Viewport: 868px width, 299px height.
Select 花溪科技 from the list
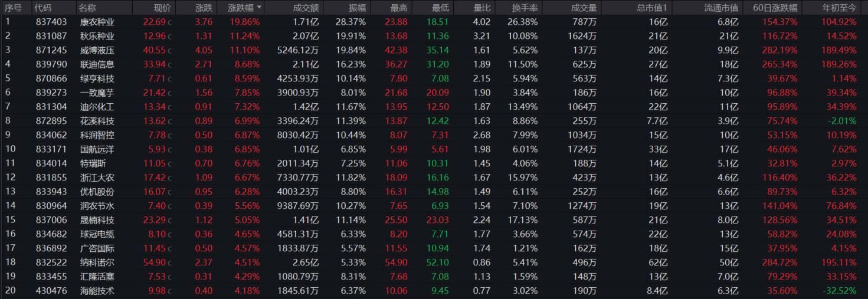pos(97,121)
